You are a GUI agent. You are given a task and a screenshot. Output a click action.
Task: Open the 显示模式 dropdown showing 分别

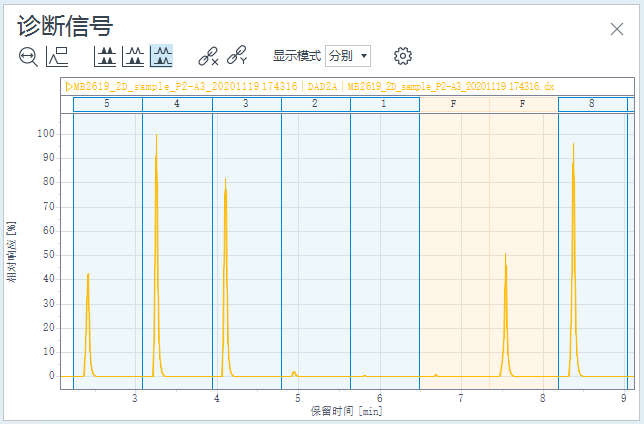[x=348, y=56]
